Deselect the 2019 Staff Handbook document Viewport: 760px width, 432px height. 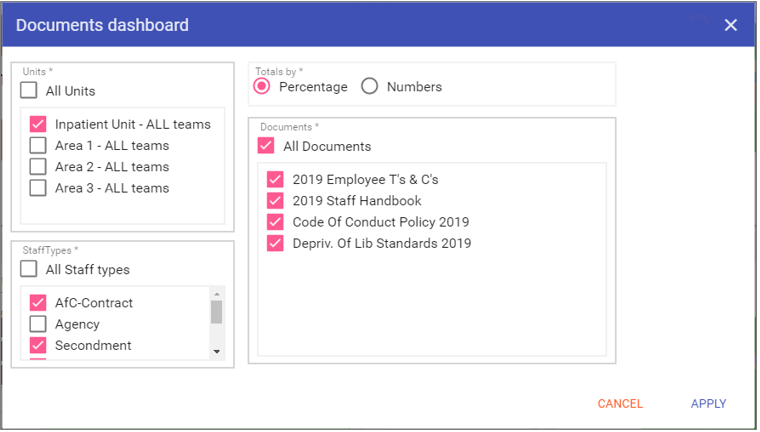point(276,201)
